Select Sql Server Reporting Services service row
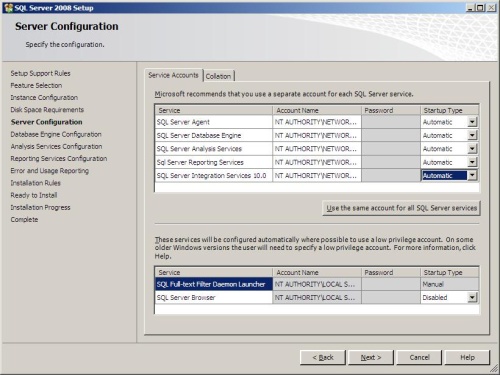Image resolution: width=500 pixels, height=375 pixels. (214, 162)
